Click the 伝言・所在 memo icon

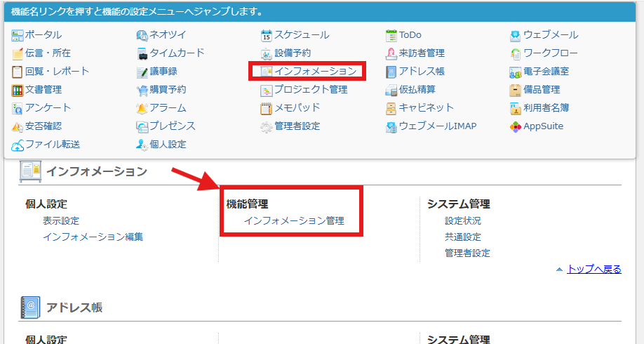pyautogui.click(x=18, y=54)
